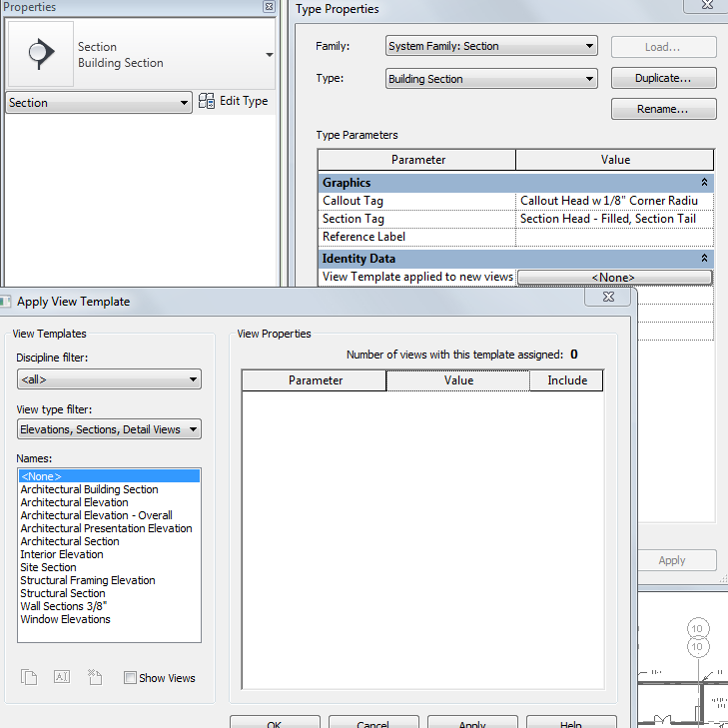Click the Section Tag value cell
Image resolution: width=728 pixels, height=728 pixels.
[x=615, y=219]
